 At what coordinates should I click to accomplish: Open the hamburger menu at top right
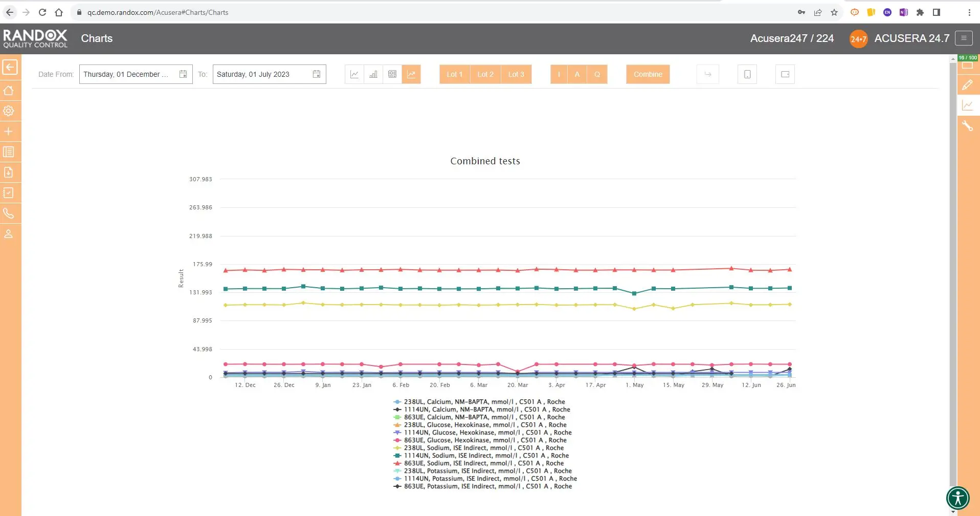[x=964, y=38]
